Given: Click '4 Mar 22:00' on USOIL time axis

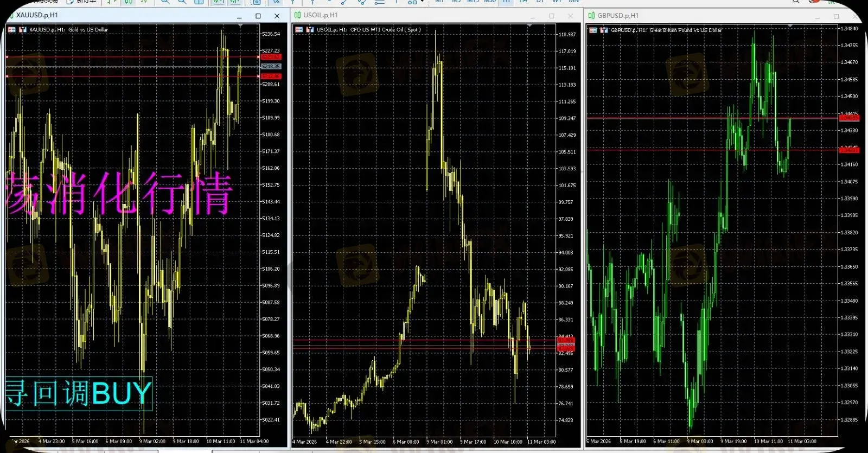Looking at the screenshot, I should pos(339,442).
